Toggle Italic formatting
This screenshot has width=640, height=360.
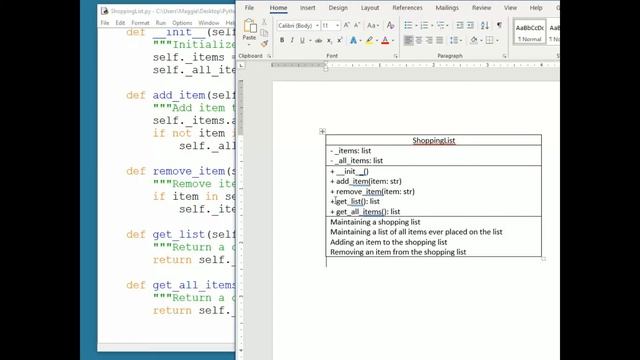(x=292, y=40)
